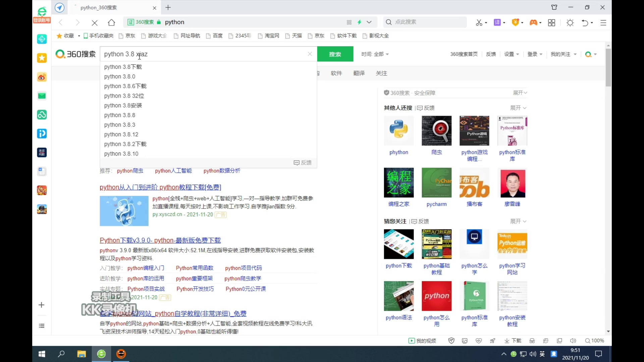Stop loading the page with X

click(x=95, y=22)
